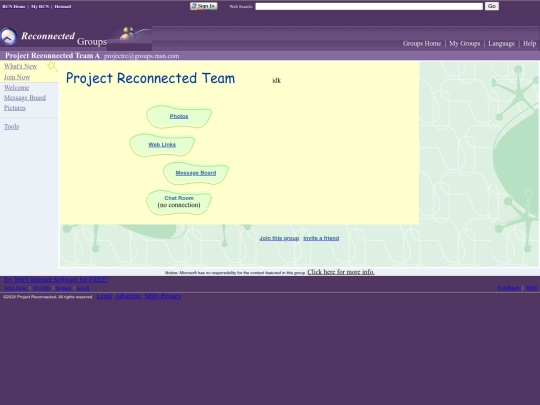540x405 pixels.
Task: Click the Project Reconnected Team heading
Action: pos(150,78)
